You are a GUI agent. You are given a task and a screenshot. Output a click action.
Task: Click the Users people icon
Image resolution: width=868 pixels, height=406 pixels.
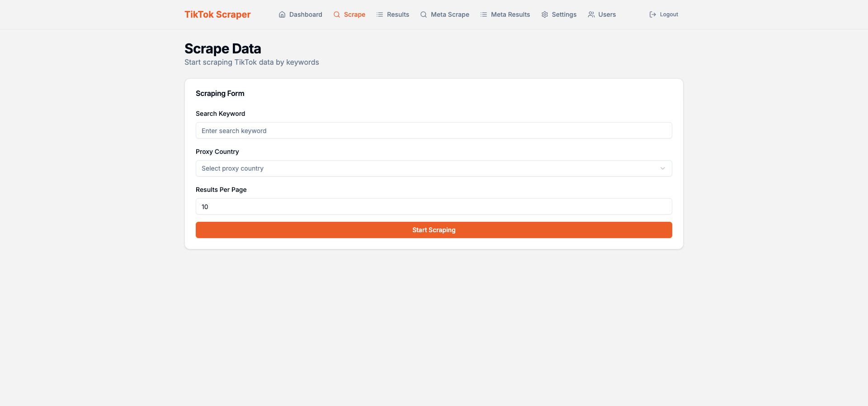coord(591,14)
